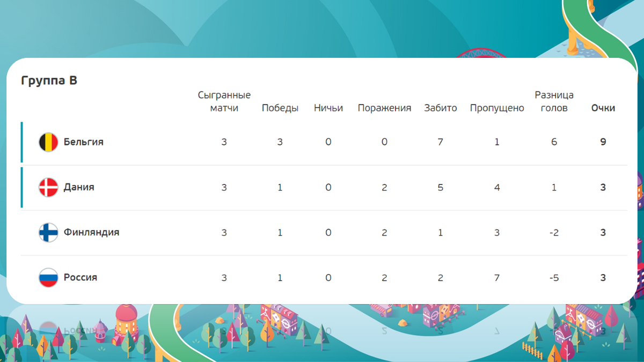This screenshot has width=644, height=362.
Task: Open the Россия team link
Action: coord(80,277)
